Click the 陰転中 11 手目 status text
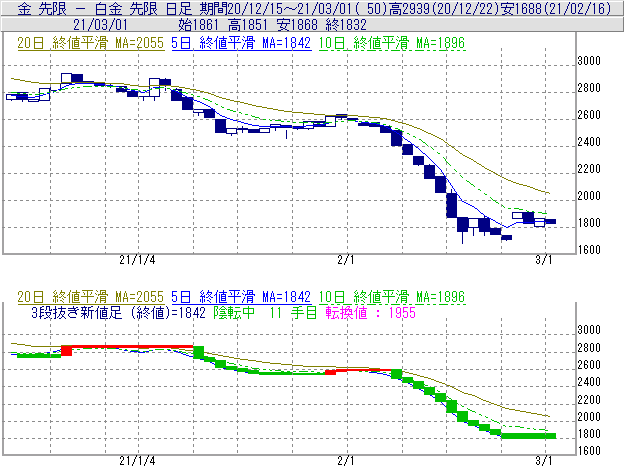Viewport: 624px width, 473px height. [265, 313]
